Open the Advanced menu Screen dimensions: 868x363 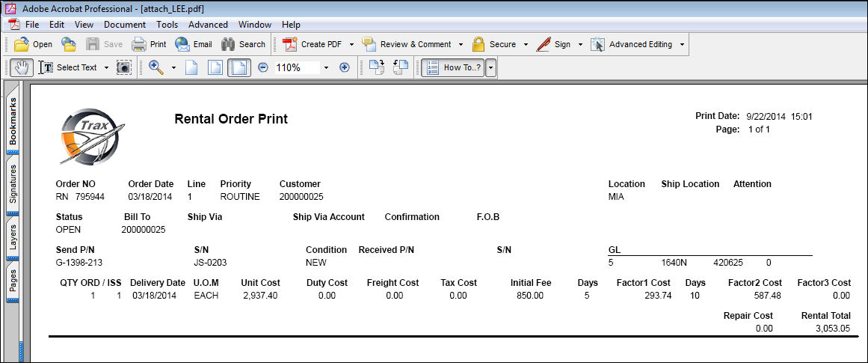click(208, 25)
